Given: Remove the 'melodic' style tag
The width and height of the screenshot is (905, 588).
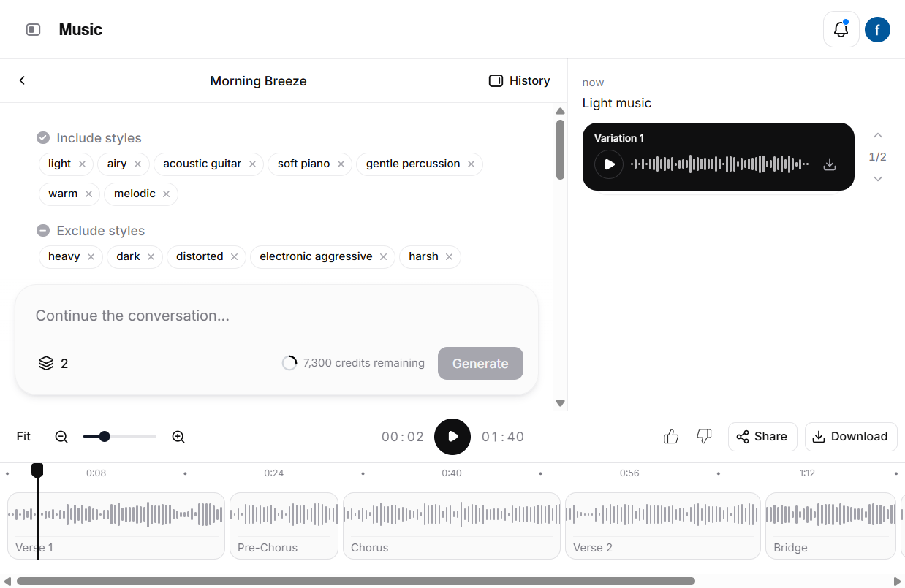Looking at the screenshot, I should tap(166, 194).
